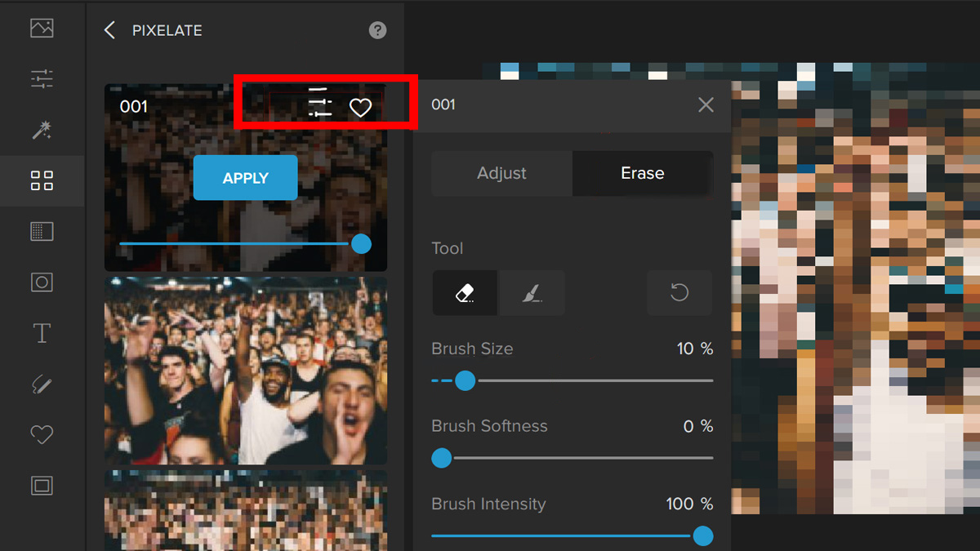
Task: Click the help question mark icon
Action: [377, 30]
